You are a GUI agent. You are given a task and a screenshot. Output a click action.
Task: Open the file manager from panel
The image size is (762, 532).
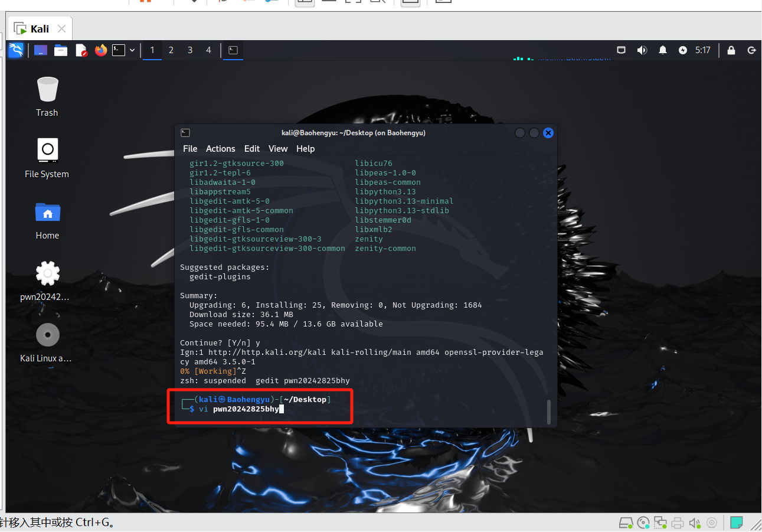61,50
